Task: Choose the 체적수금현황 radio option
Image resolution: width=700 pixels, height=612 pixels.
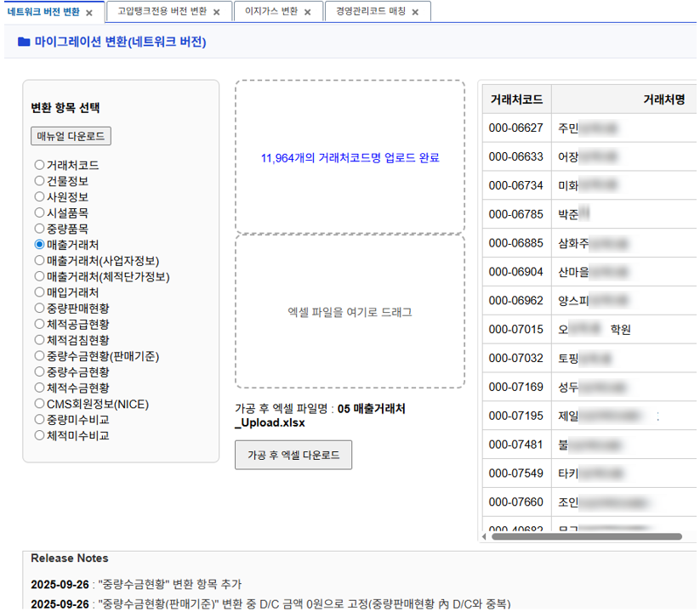Action: [39, 388]
